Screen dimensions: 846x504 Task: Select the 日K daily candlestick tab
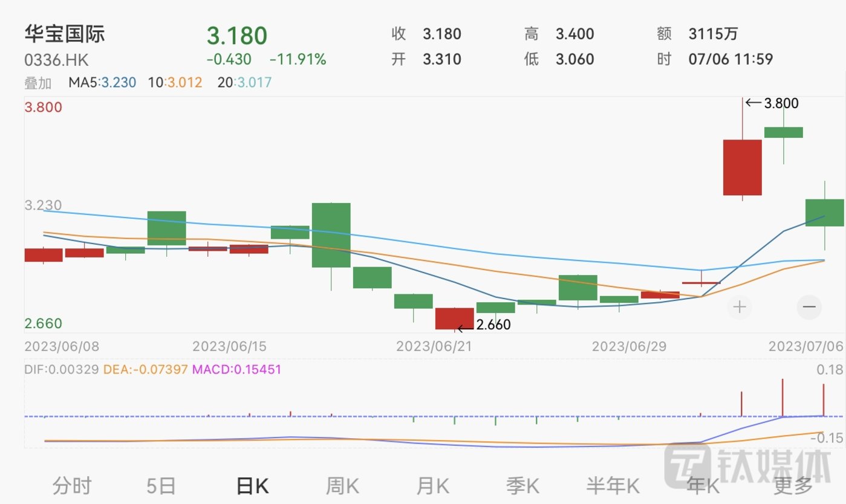252,485
